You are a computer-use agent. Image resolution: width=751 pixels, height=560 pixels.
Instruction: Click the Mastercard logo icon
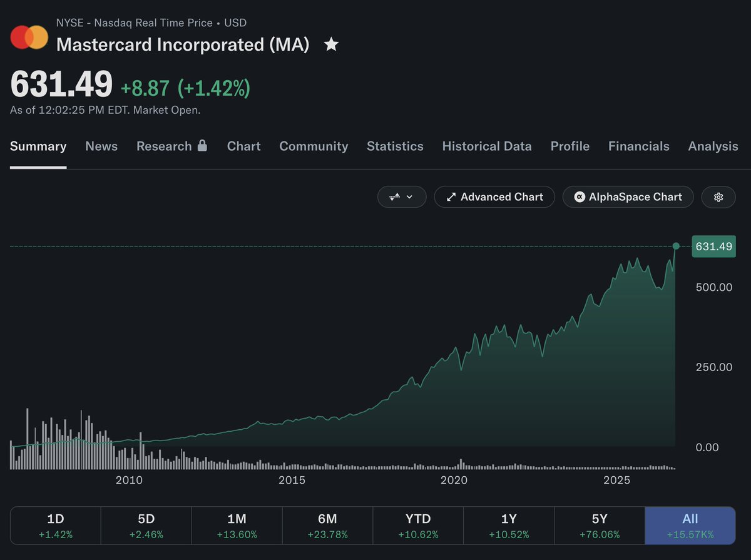coord(29,37)
